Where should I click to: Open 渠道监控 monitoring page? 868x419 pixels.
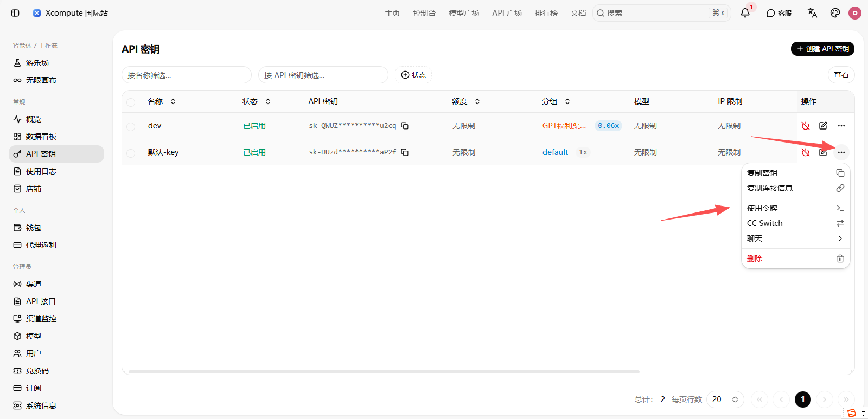[56, 319]
